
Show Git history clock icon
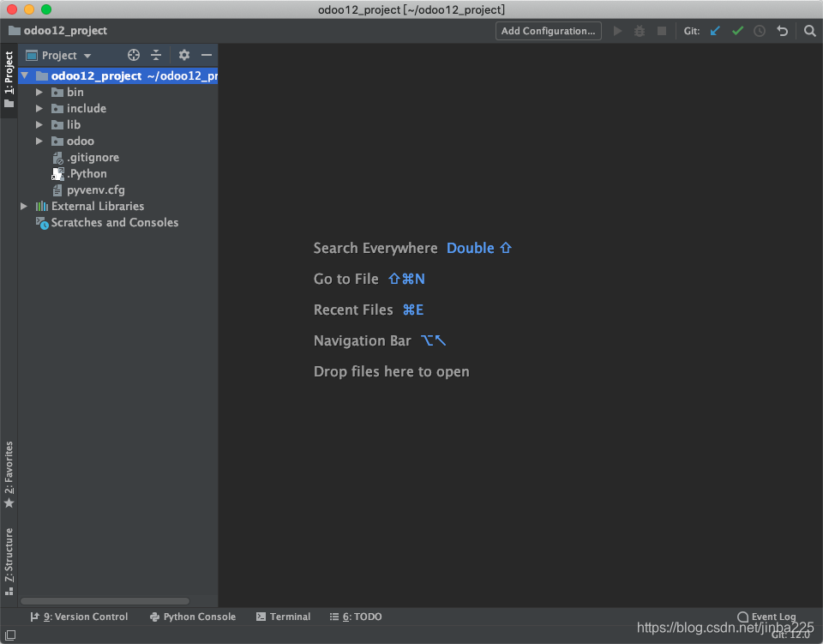(760, 31)
